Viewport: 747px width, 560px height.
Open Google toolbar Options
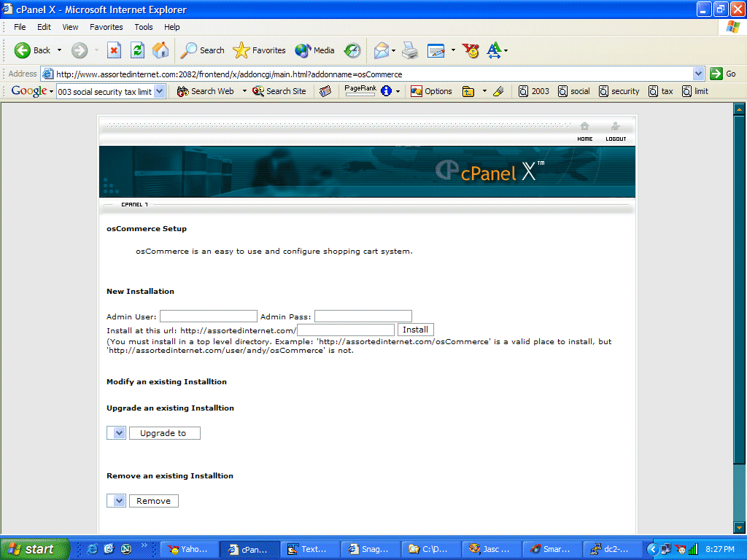[432, 91]
